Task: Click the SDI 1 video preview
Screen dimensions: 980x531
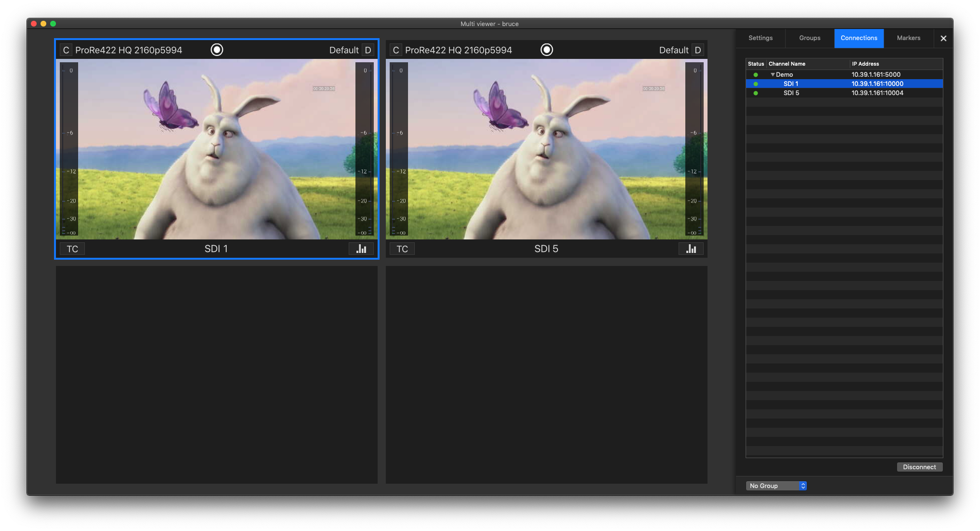Action: (217, 149)
